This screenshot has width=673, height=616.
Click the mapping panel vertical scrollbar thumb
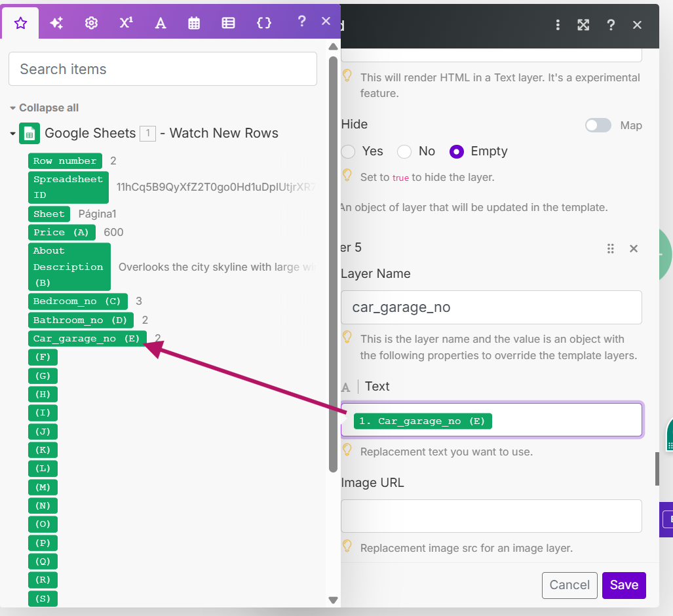(x=333, y=264)
